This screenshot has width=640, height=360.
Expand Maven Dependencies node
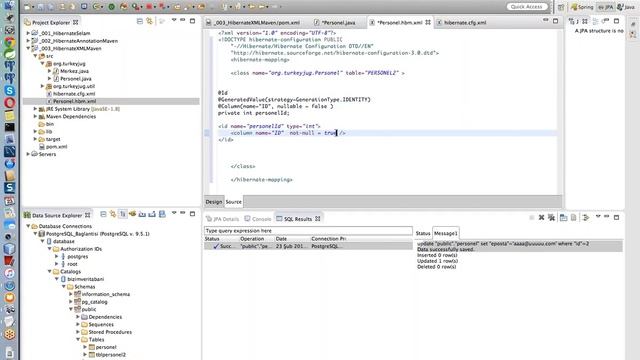coord(36,116)
